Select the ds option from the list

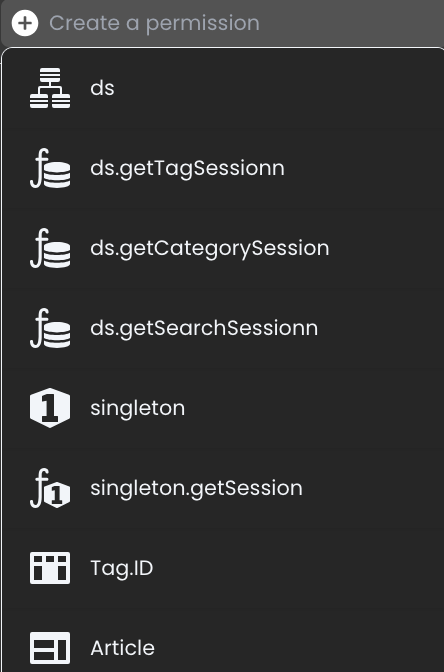[223, 88]
